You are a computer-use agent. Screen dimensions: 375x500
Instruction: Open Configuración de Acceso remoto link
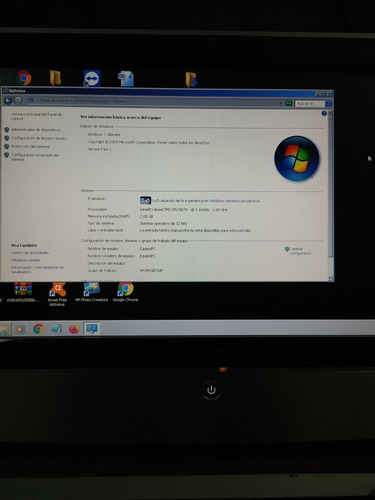39,138
